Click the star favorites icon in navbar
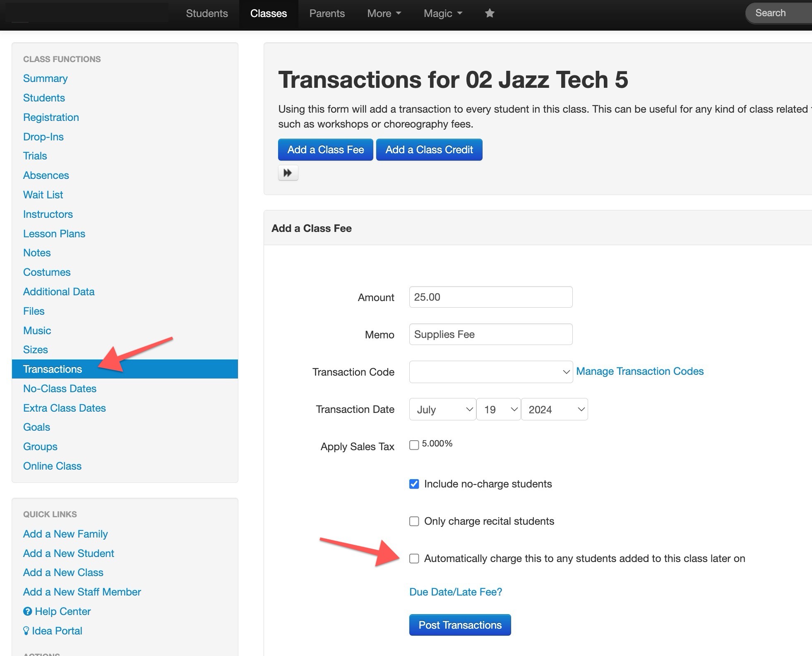 [490, 13]
